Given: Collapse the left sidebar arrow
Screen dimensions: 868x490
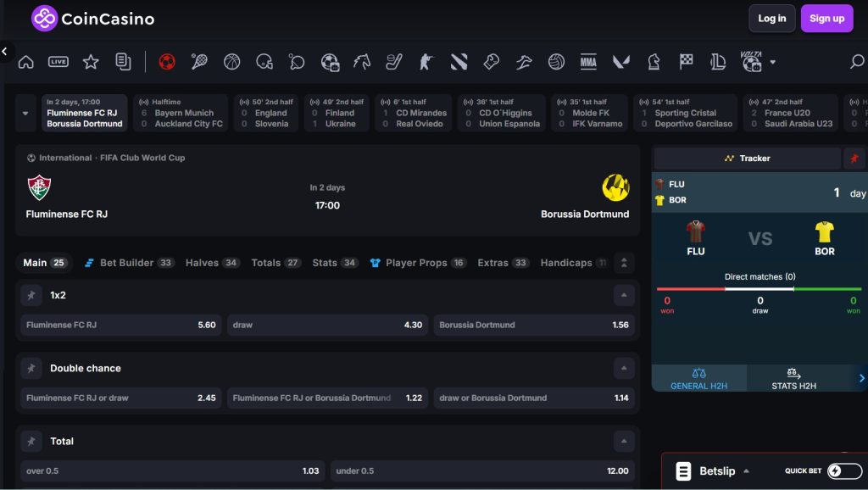Looking at the screenshot, I should coord(5,52).
